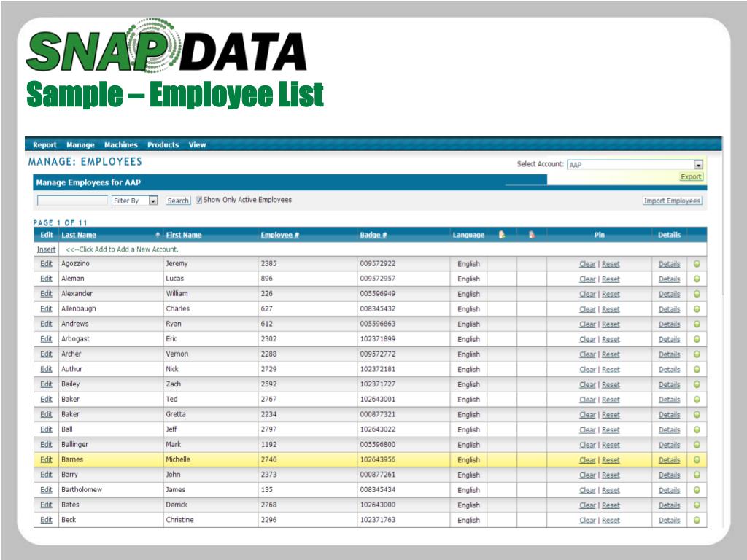Screen dimensions: 747x560
Task: Click green status icon in Authur row
Action: pos(697,370)
